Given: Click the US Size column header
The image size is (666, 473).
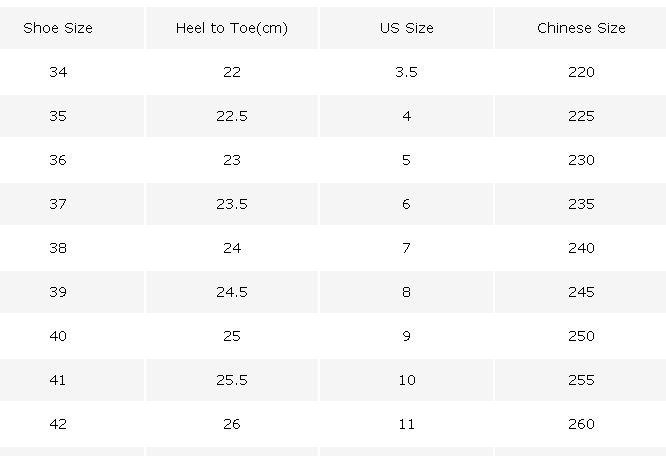Looking at the screenshot, I should 406,28.
